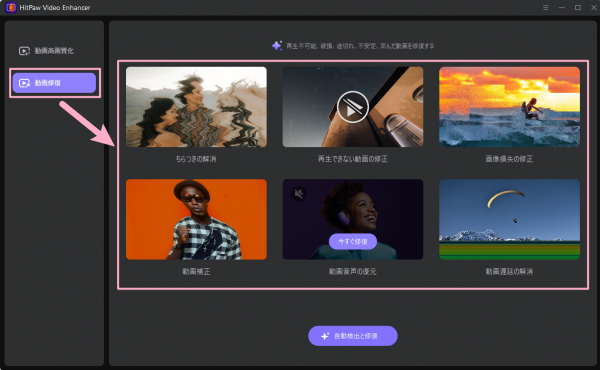Close the HitPaw Video Enhancer window
The image size is (600, 370).
[594, 8]
